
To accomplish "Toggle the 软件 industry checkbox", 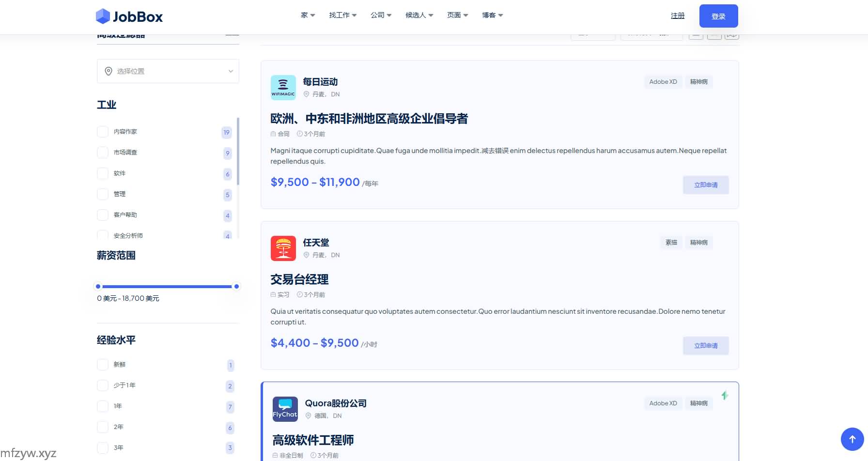I will (x=103, y=173).
